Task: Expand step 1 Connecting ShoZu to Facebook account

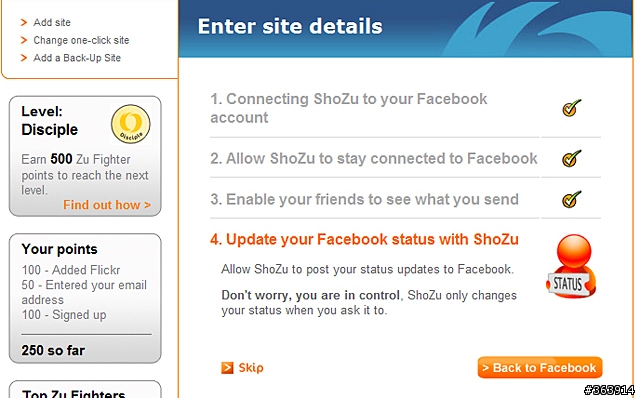Action: click(x=349, y=108)
